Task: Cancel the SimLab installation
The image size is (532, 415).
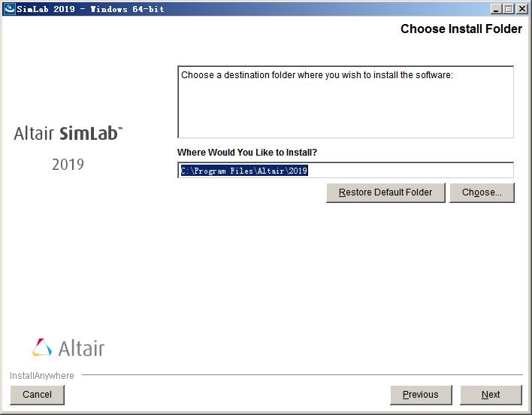Action: pyautogui.click(x=37, y=395)
